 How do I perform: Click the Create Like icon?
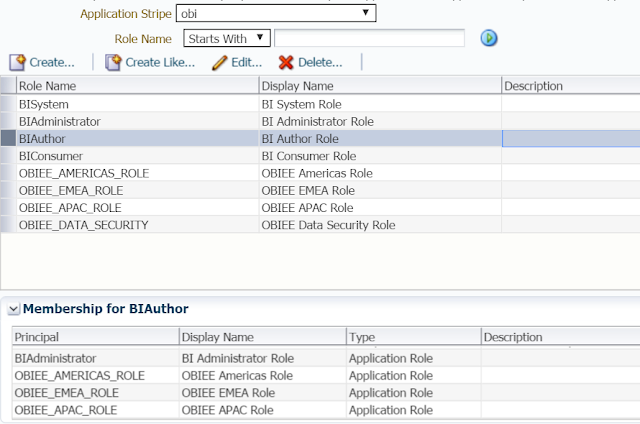[x=113, y=62]
